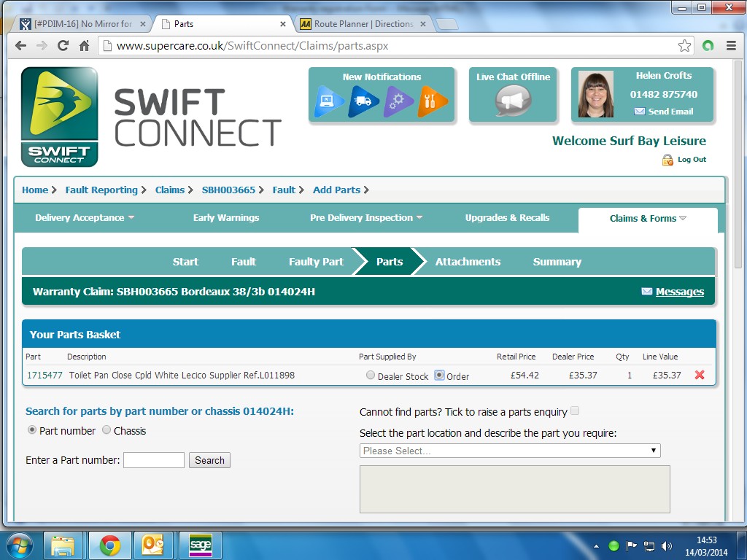Image resolution: width=747 pixels, height=560 pixels.
Task: Select Part number search option
Action: tap(32, 430)
